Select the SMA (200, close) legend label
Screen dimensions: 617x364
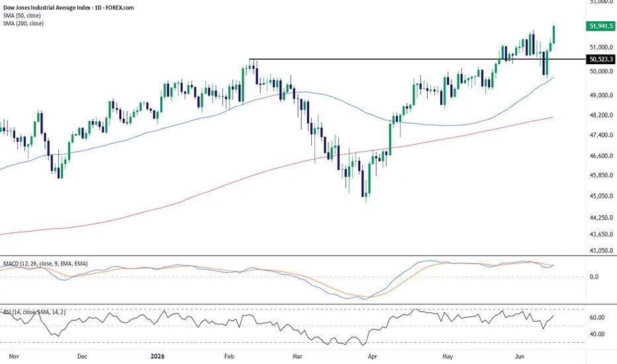[x=24, y=23]
